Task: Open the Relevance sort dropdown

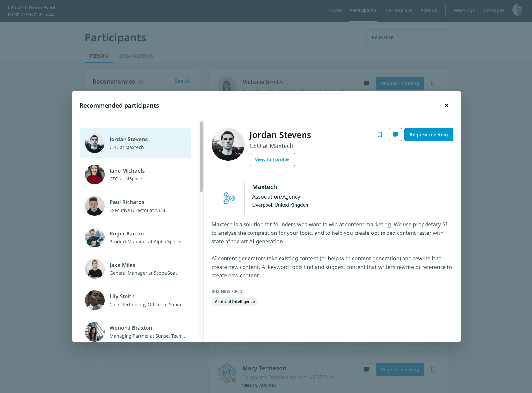Action: pyautogui.click(x=407, y=37)
